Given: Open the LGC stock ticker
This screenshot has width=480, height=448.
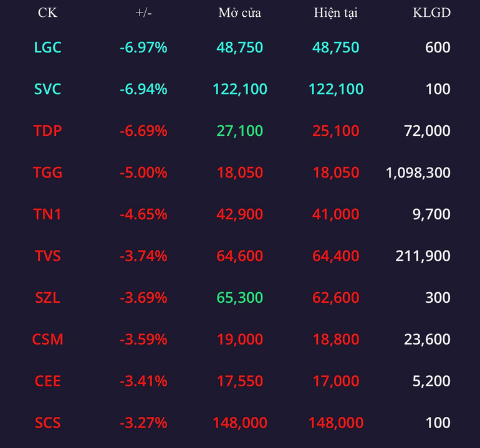Looking at the screenshot, I should [47, 47].
